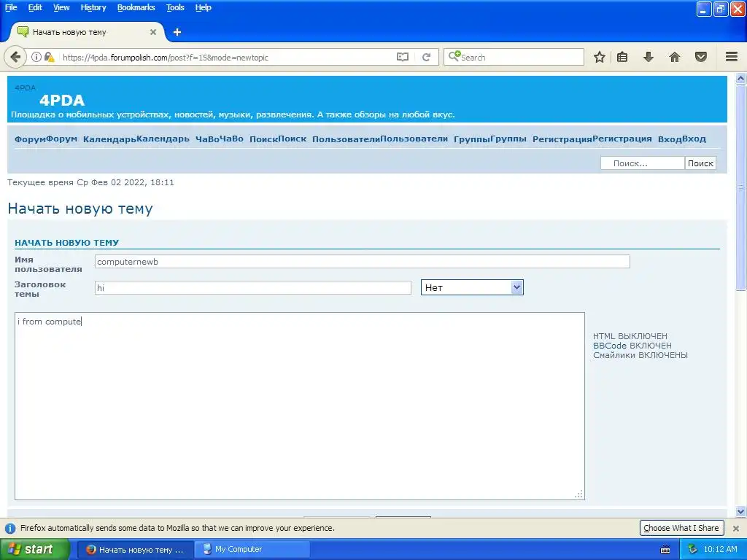Open the Группы navigation link

tap(489, 139)
